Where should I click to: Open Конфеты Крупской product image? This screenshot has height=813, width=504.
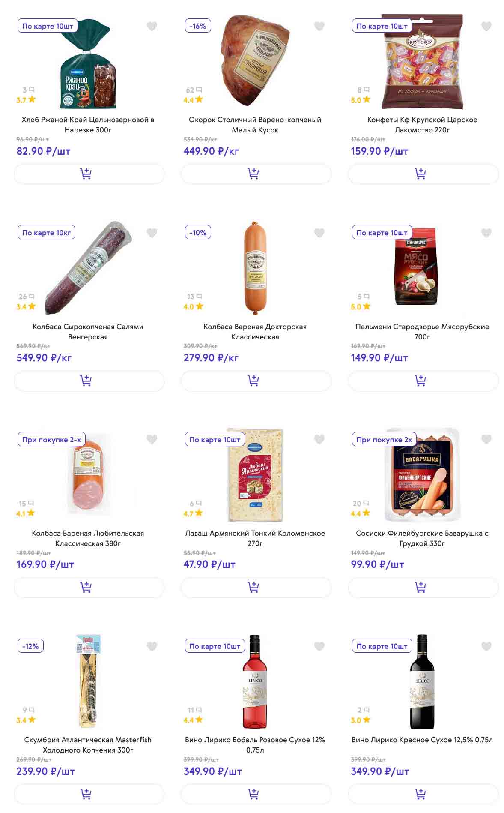[422, 62]
